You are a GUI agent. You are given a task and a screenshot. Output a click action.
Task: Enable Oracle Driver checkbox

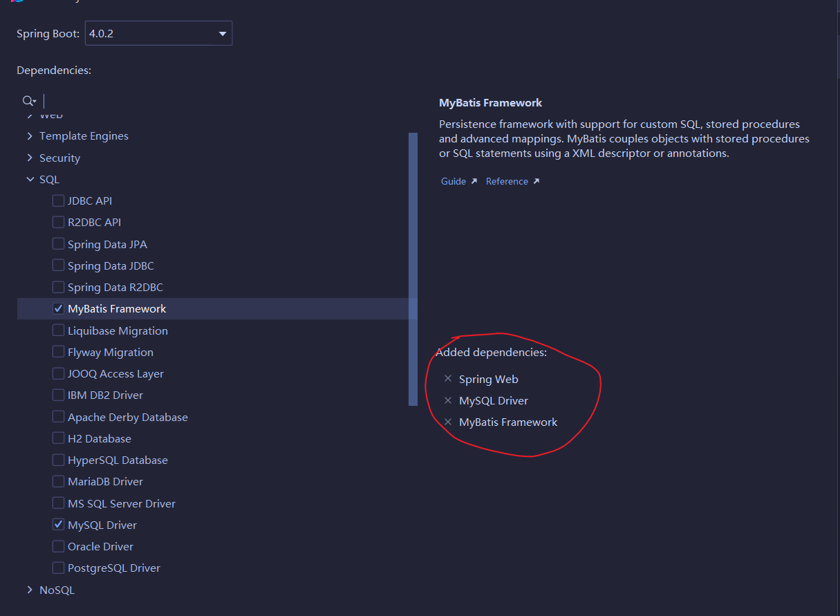pos(59,546)
